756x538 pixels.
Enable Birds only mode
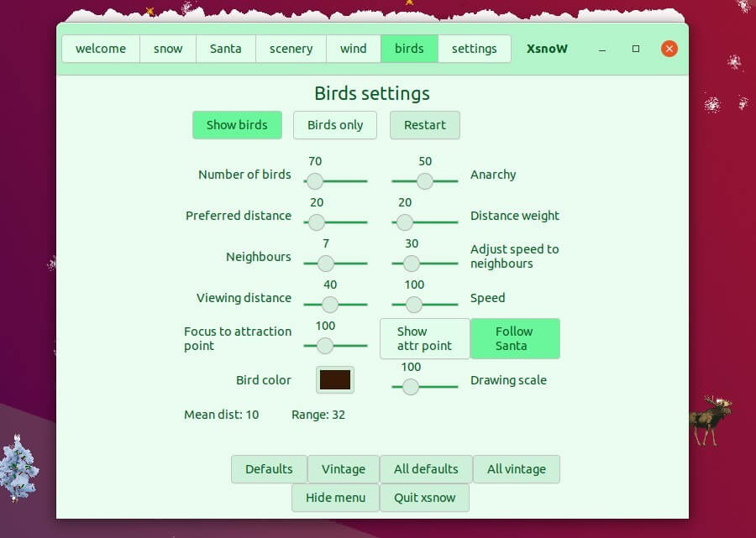pyautogui.click(x=334, y=124)
